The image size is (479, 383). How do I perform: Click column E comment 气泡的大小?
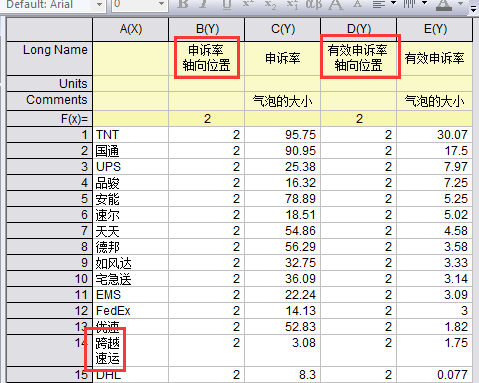coord(435,101)
